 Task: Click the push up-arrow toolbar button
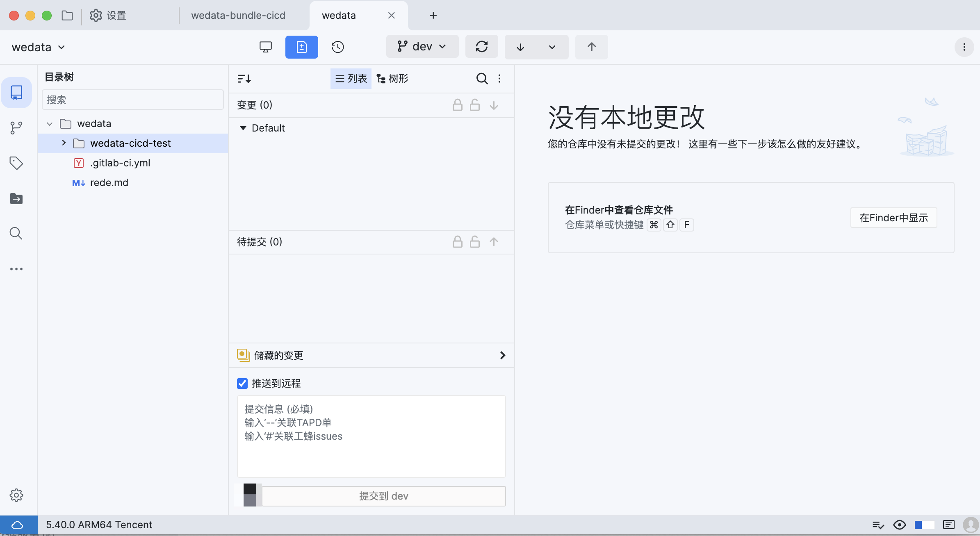click(591, 47)
